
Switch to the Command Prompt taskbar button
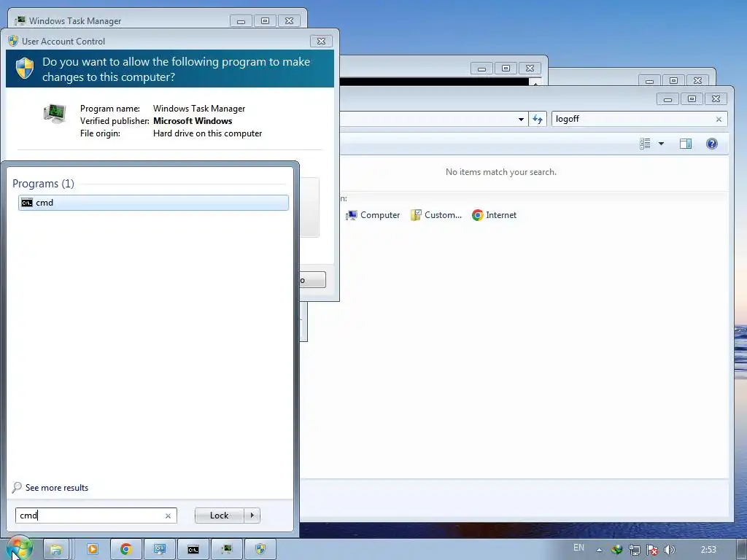193,550
